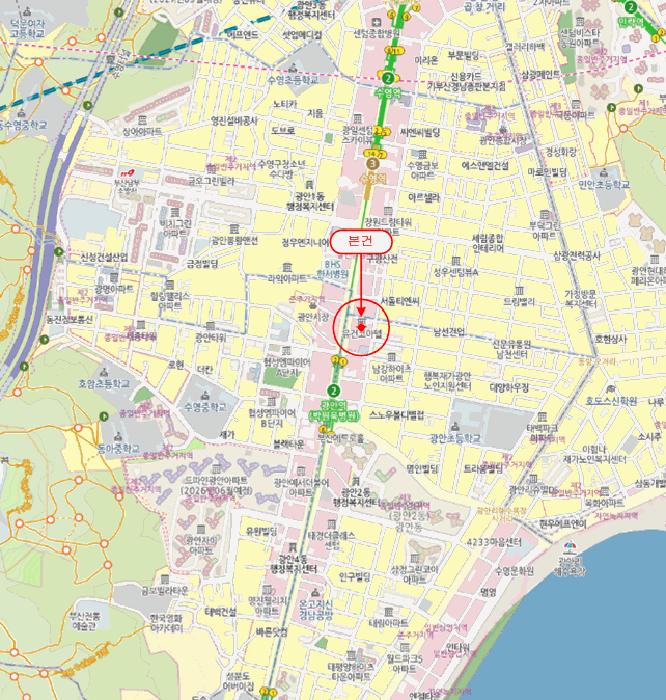Click the building icon above 광안풍림맨션
The width and height of the screenshot is (666, 700).
coord(234,229)
